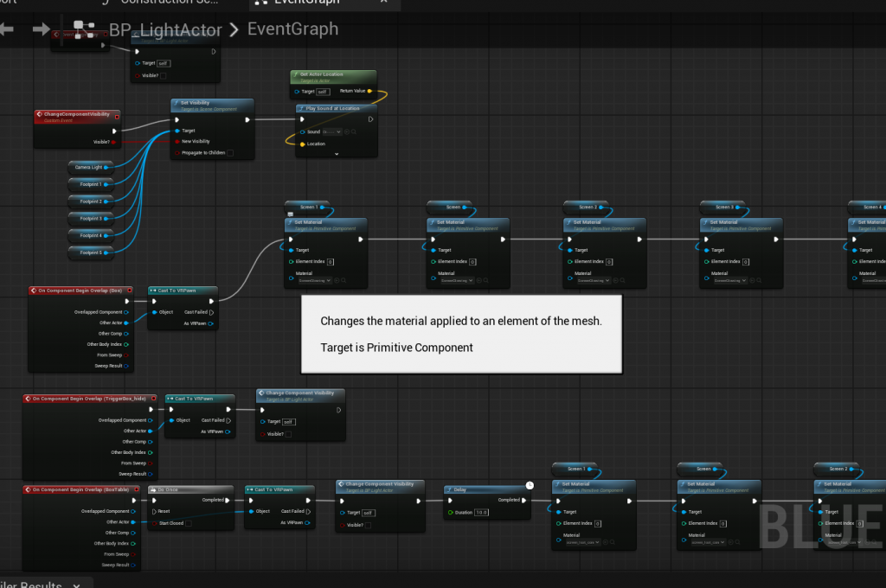The height and width of the screenshot is (588, 886).
Task: Open the Sound asset dropdown on Play Sound node
Action: tap(331, 131)
